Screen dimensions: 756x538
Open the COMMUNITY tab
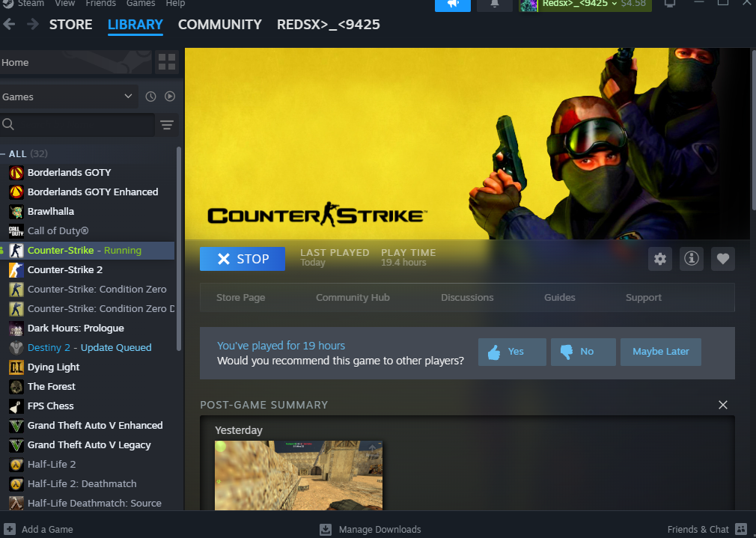[x=219, y=25]
